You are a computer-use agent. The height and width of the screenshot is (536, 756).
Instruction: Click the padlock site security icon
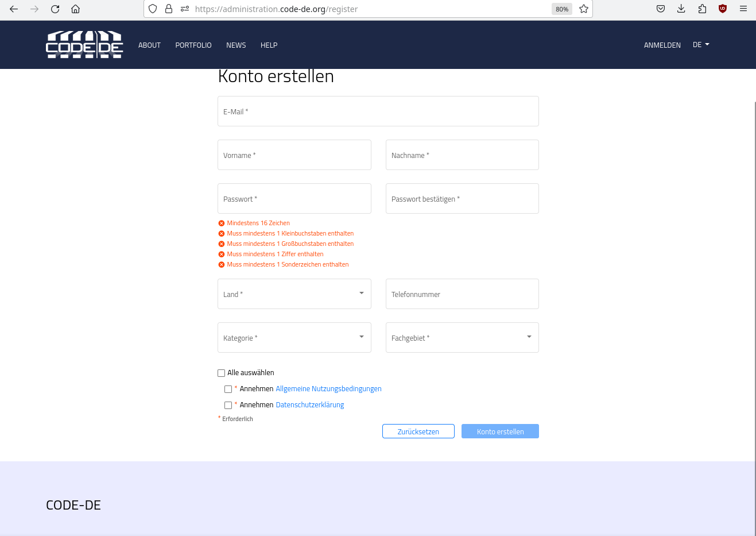[x=169, y=9]
